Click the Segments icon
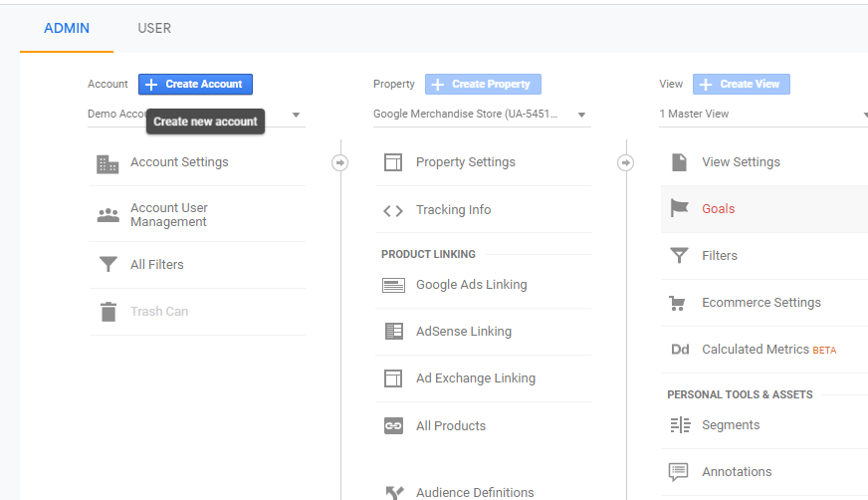Image resolution: width=868 pixels, height=500 pixels. click(x=679, y=425)
